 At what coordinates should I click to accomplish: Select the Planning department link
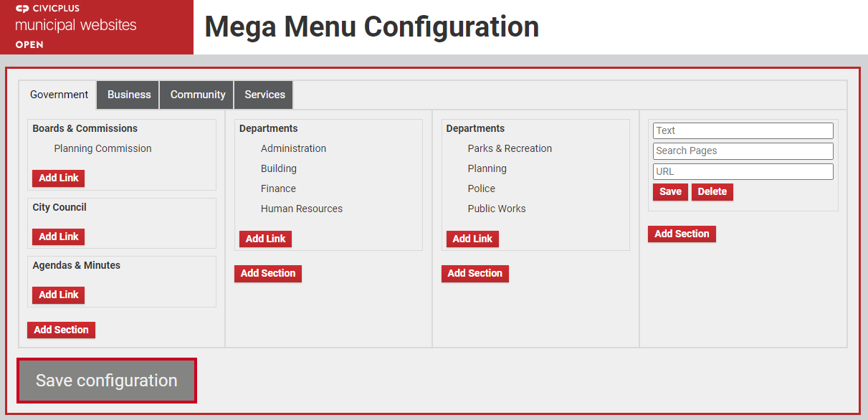point(487,168)
